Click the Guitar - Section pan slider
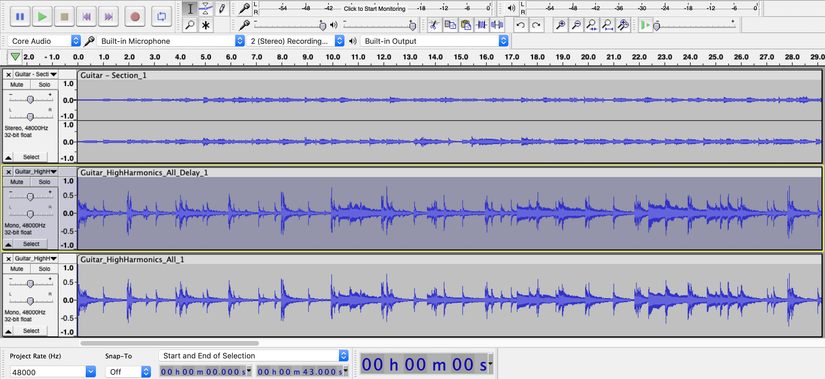This screenshot has width=825, height=379. 31,116
